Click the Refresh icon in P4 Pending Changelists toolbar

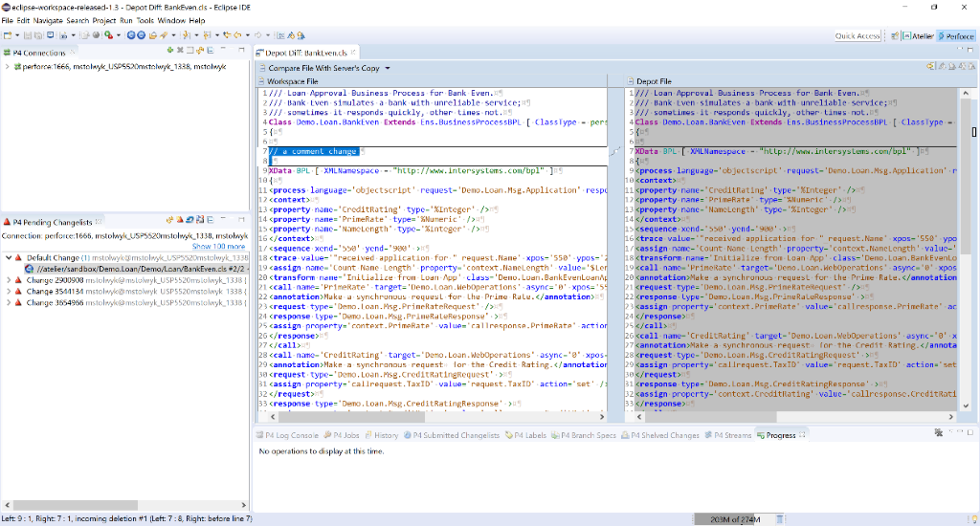(170, 220)
